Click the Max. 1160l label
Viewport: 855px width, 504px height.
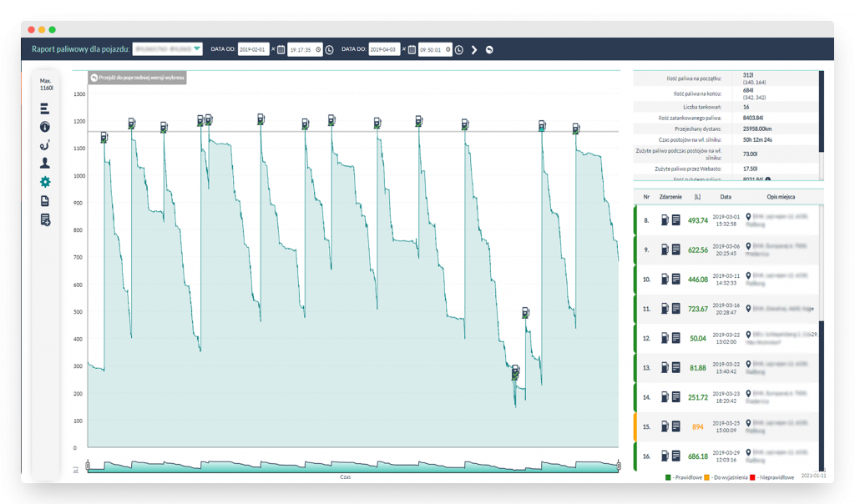point(46,84)
